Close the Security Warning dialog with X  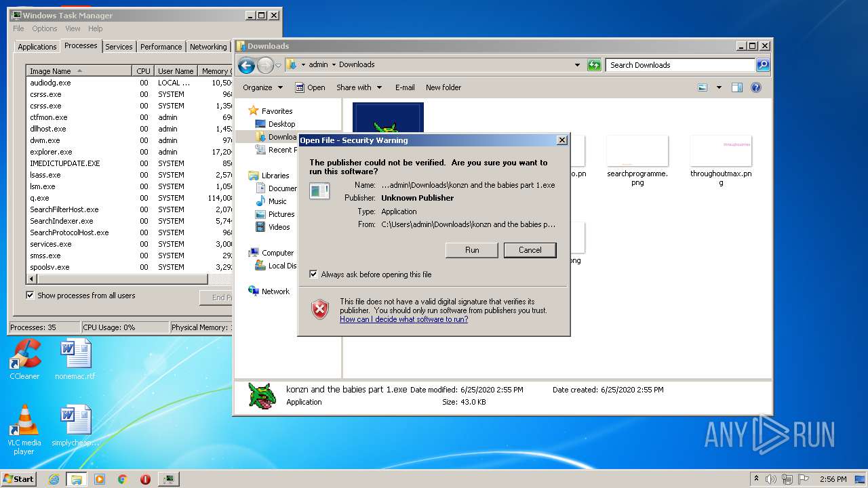coord(561,140)
